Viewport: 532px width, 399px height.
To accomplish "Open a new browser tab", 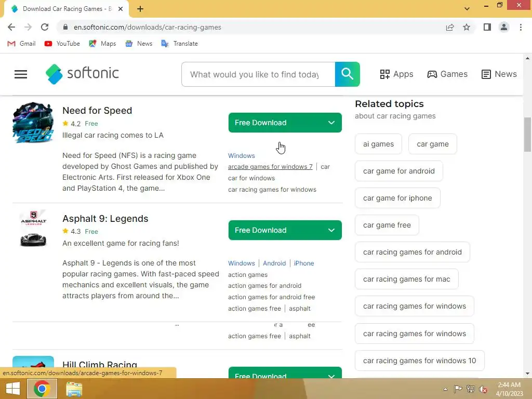I will [140, 9].
